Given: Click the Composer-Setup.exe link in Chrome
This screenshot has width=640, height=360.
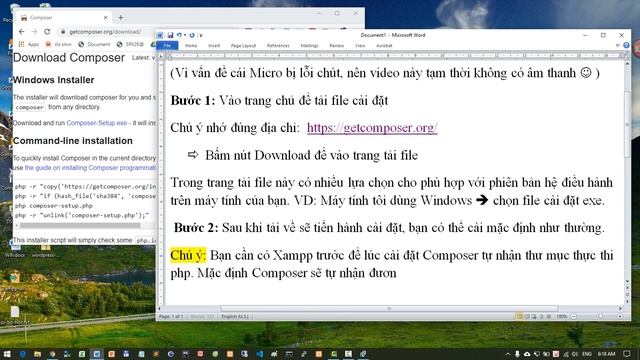Looking at the screenshot, I should pyautogui.click(x=97, y=123).
